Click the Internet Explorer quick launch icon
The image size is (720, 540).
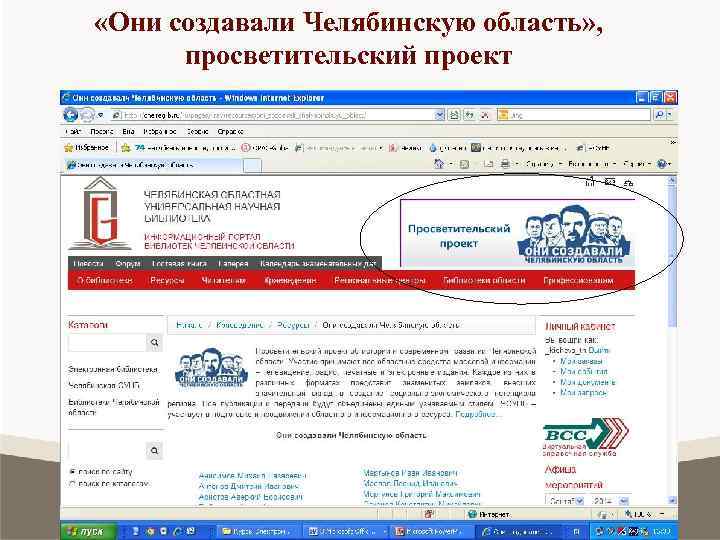click(x=177, y=532)
